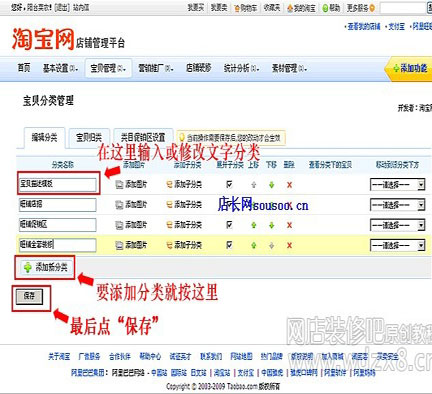Switch to 编辑分类 tab
Viewport: 432px width, 394px height.
[x=44, y=137]
